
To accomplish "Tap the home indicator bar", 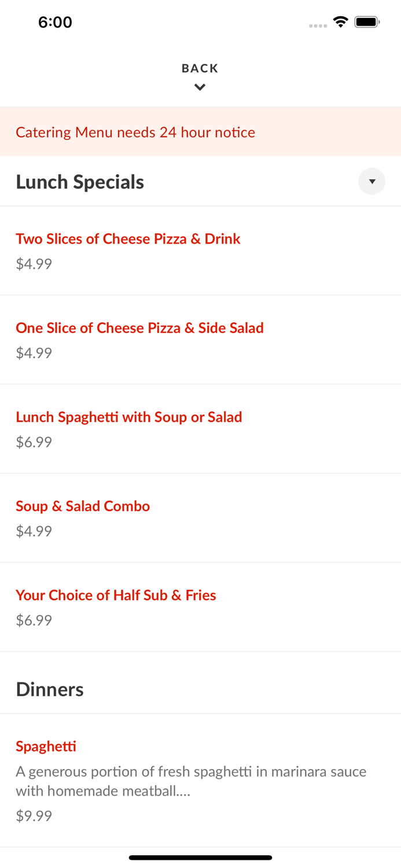I will 200,858.
